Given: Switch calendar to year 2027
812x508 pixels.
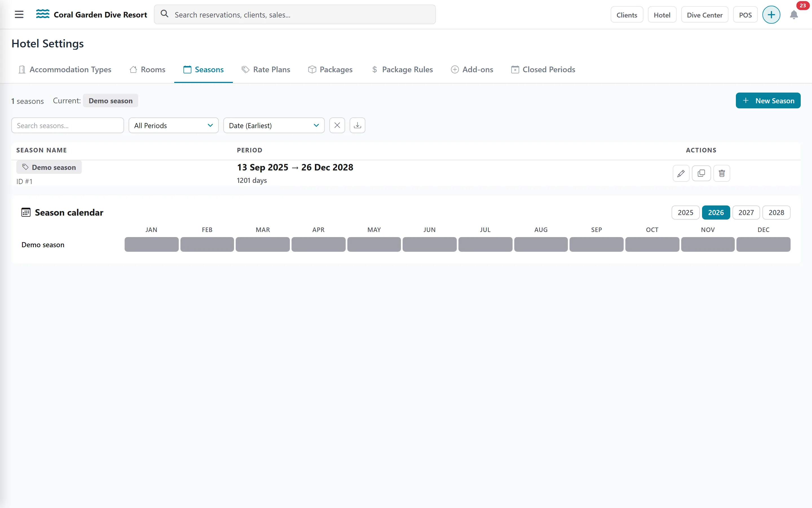Looking at the screenshot, I should [x=746, y=212].
